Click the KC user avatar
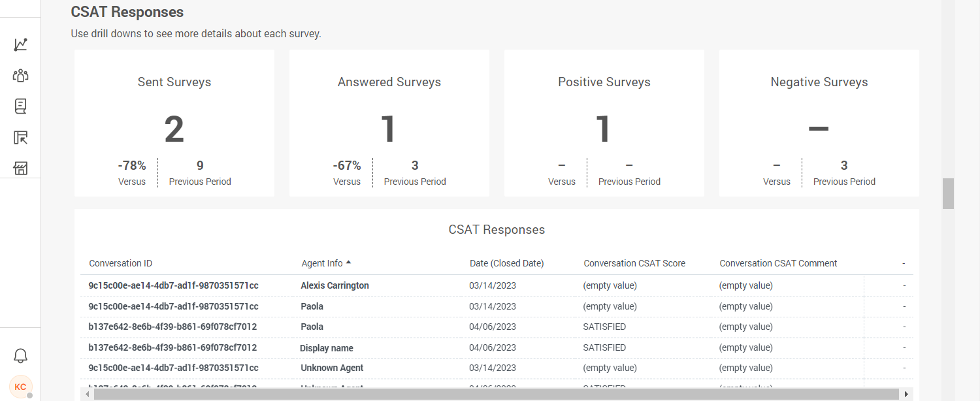Screen dimensions: 980x401 pyautogui.click(x=20, y=386)
